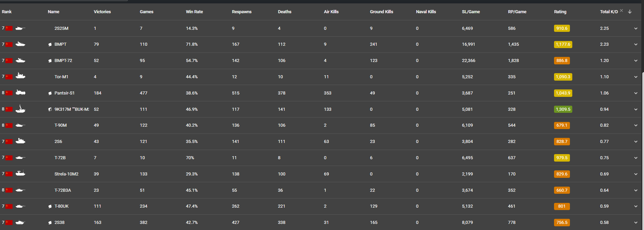Screen dimensions: 644x230
Task: Expand the 2S25M row details
Action: pyautogui.click(x=636, y=28)
